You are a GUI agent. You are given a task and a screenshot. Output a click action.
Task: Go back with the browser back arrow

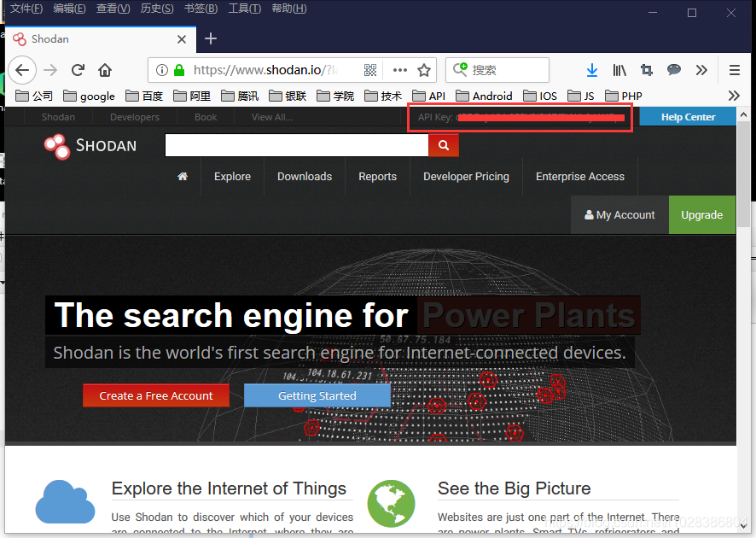22,70
